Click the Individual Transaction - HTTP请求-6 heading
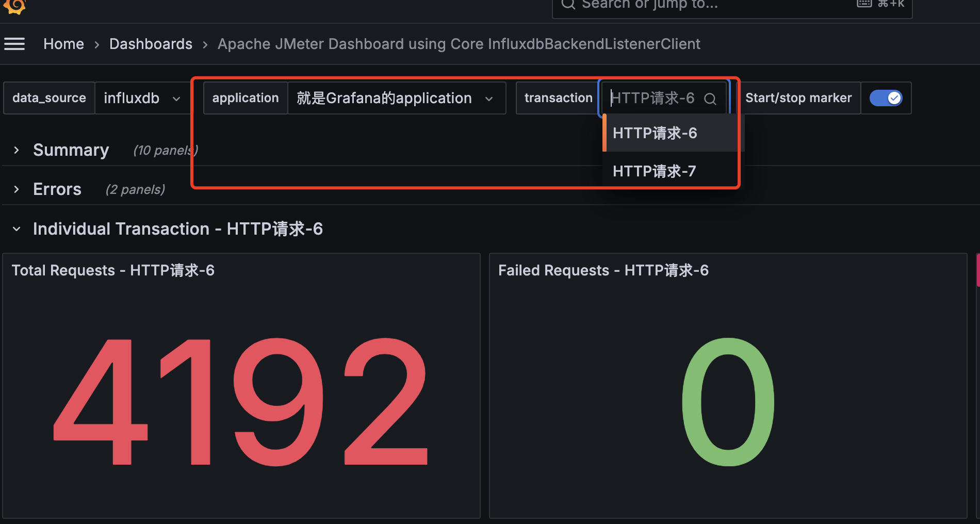The image size is (980, 524). point(178,229)
